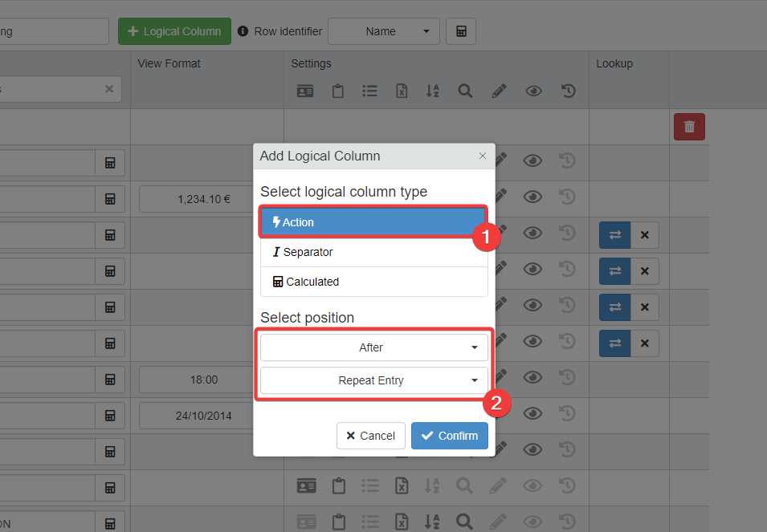This screenshot has width=767, height=532.
Task: Toggle the eye icon in Settings header
Action: click(x=533, y=91)
